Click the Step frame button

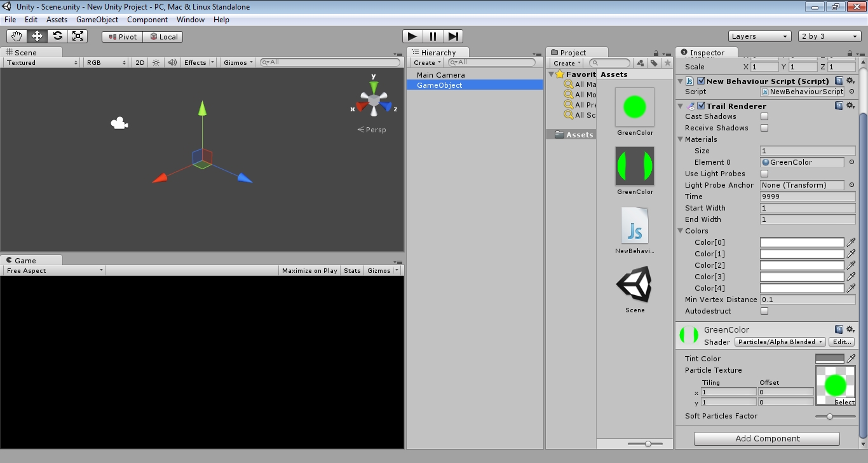coord(452,36)
